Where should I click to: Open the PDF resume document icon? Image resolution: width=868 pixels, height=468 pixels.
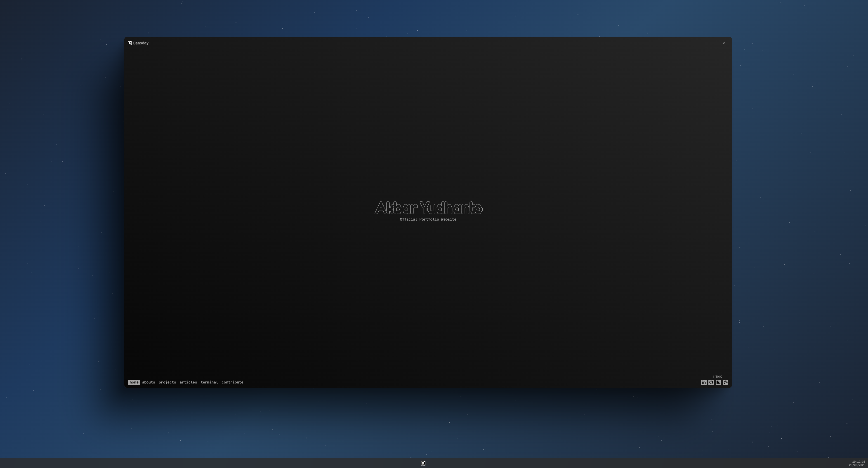[718, 382]
